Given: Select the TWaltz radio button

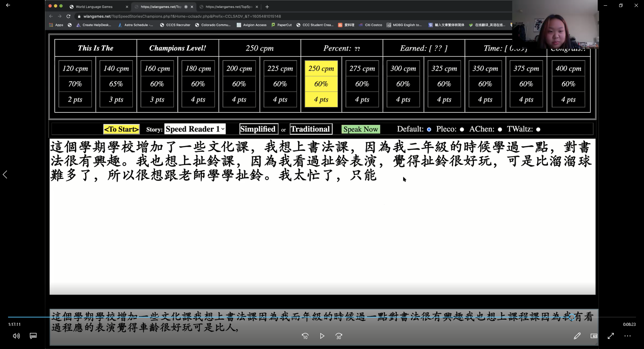Looking at the screenshot, I should 538,129.
